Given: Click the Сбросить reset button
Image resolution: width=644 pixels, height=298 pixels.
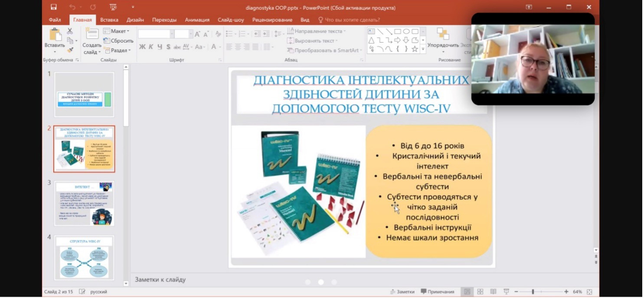Looking at the screenshot, I should 118,41.
